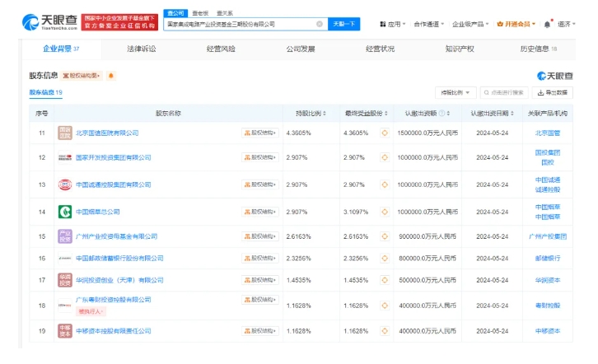Viewport: 598px width, 364px height.
Task: Open 股权结构 for 国家开发投资集团有限公司
Action: (260, 157)
